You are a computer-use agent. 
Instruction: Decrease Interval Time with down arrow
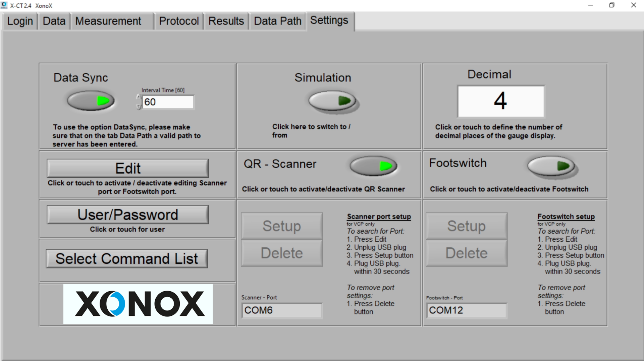(x=139, y=107)
